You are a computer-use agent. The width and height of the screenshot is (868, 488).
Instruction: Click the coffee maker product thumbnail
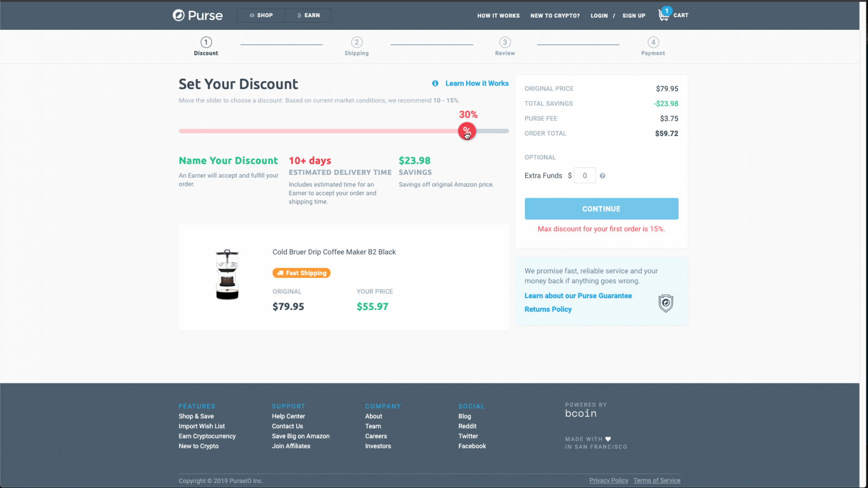tap(227, 275)
